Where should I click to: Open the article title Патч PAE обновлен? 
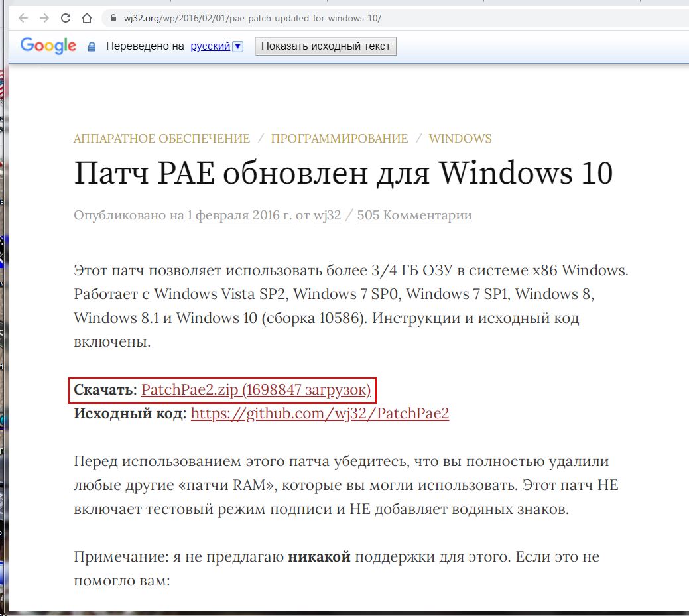(x=344, y=173)
